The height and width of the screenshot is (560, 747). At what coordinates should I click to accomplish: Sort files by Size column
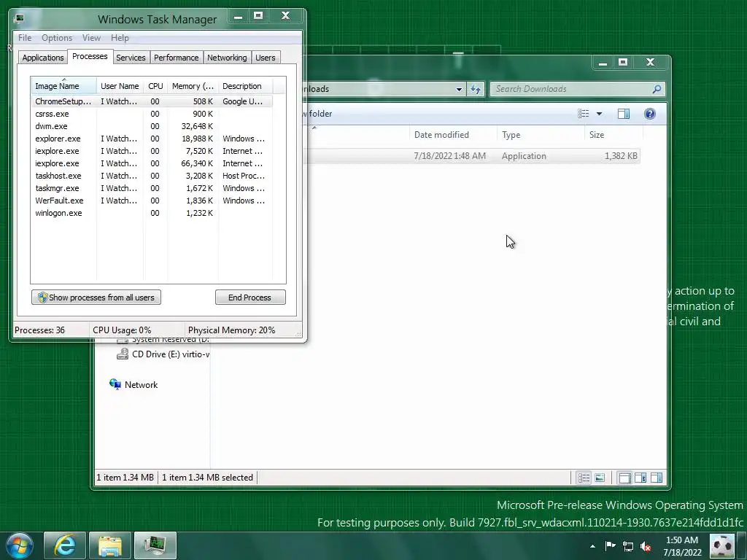[614, 135]
